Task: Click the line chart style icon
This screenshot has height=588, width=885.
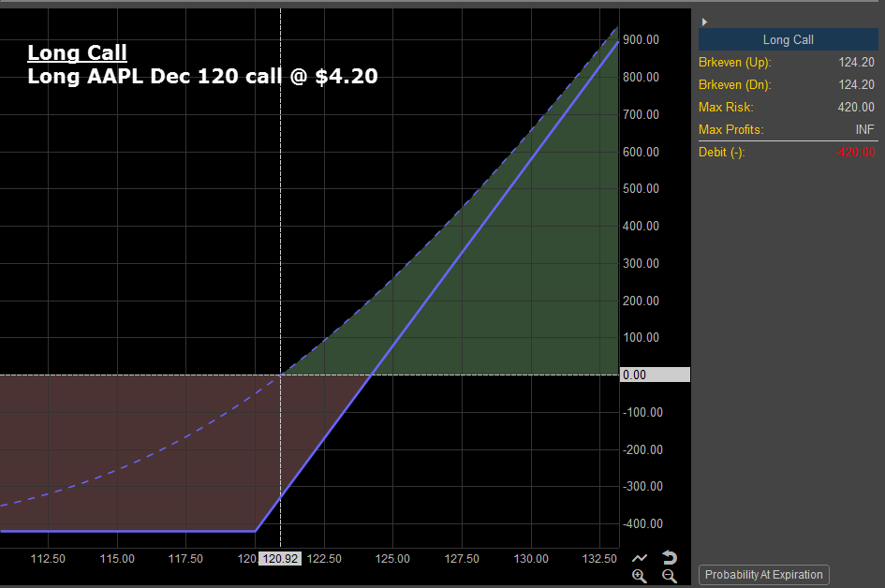Action: pos(640,558)
